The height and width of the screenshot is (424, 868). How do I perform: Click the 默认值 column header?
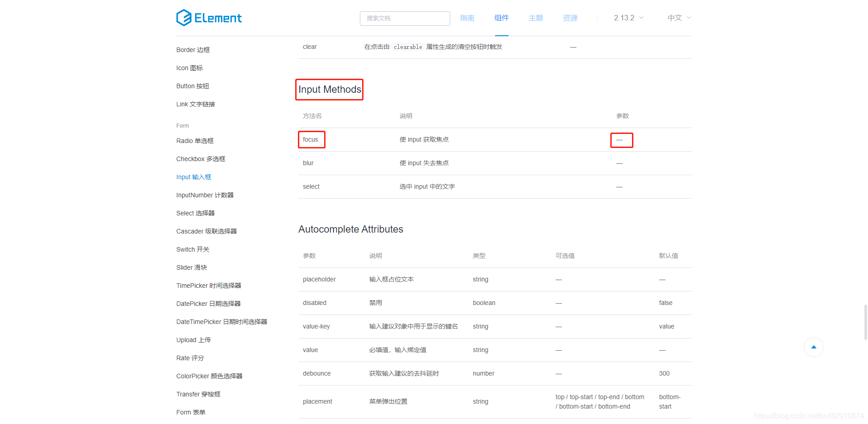(669, 256)
